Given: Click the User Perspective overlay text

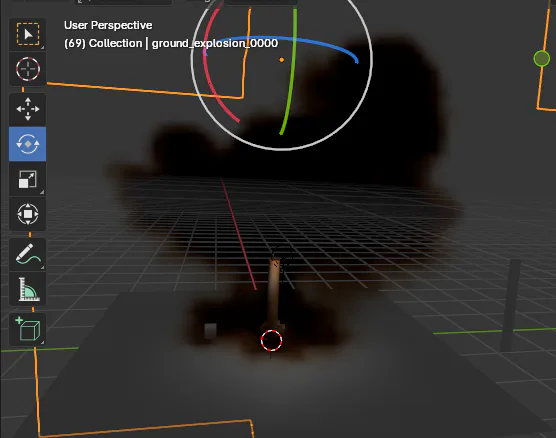Looking at the screenshot, I should (x=108, y=25).
